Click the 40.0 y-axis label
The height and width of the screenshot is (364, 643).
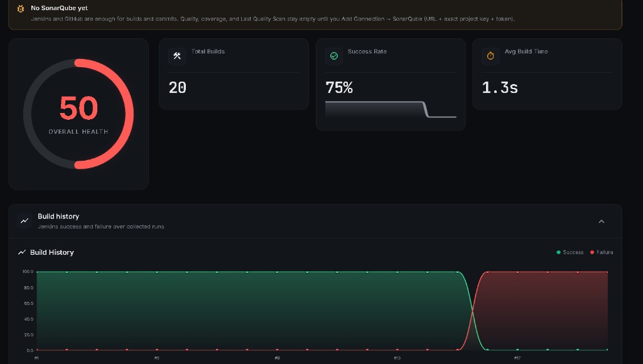[29, 319]
